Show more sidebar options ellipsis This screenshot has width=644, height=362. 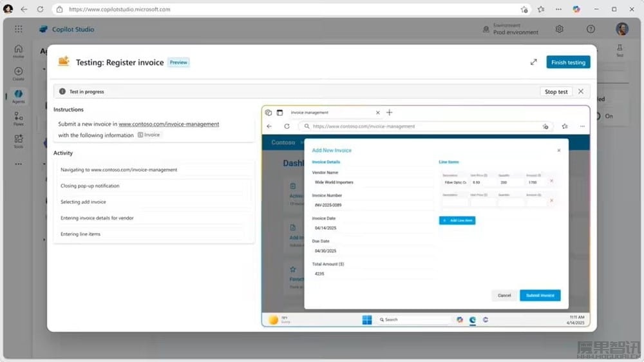(x=19, y=164)
